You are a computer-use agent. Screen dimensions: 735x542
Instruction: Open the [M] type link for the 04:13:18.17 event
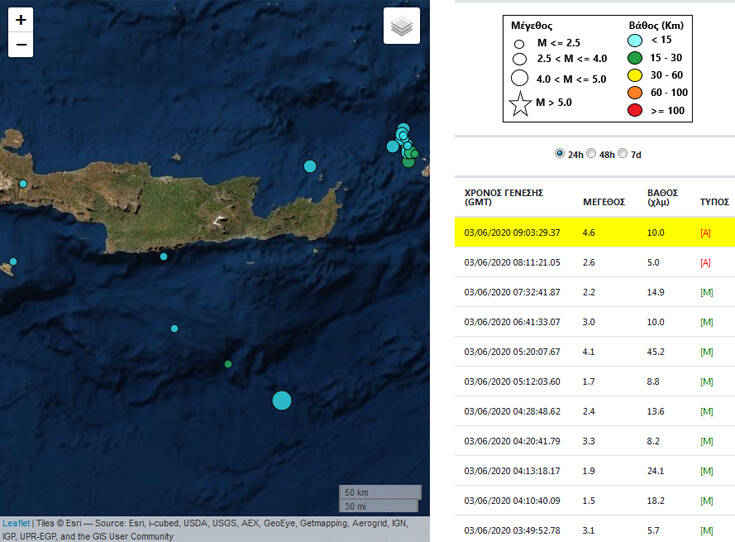pos(706,471)
